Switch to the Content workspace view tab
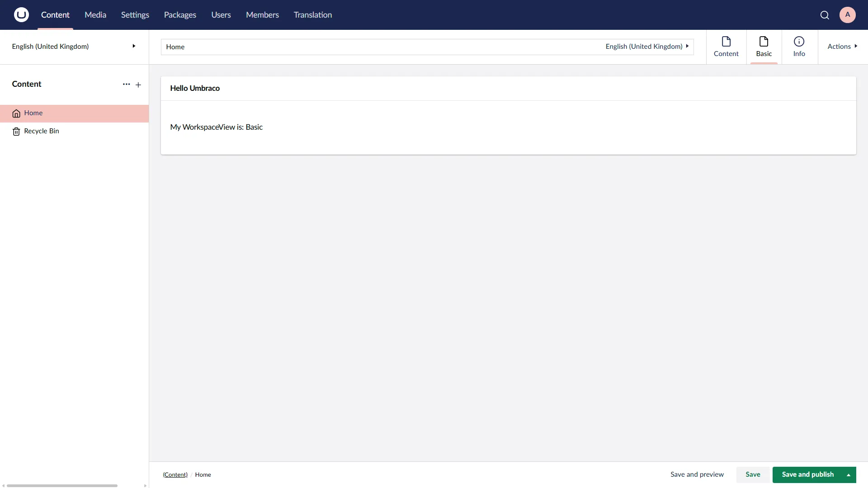The image size is (868, 488). [x=726, y=47]
